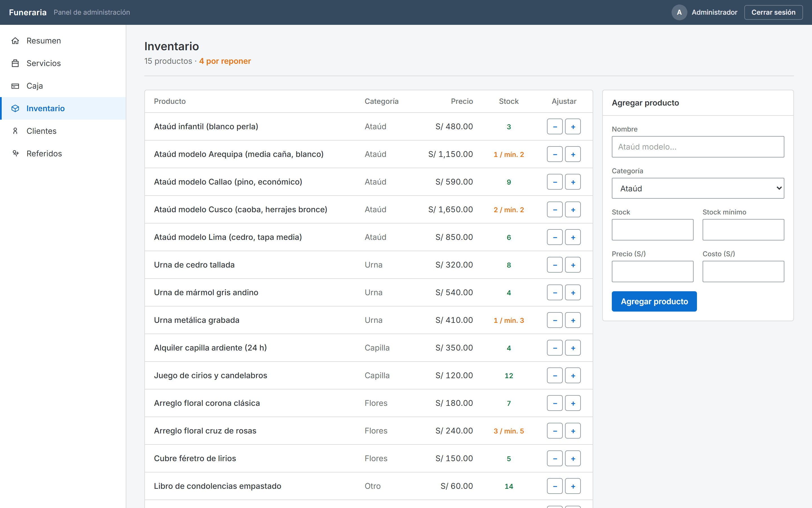The height and width of the screenshot is (508, 812).
Task: Click the Administrador avatar circle
Action: [679, 12]
